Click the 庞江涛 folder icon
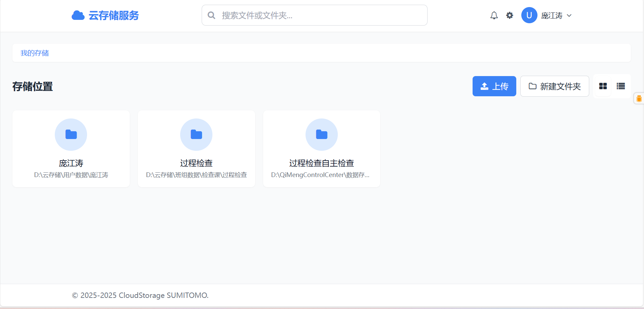The width and height of the screenshot is (644, 309). click(x=71, y=135)
